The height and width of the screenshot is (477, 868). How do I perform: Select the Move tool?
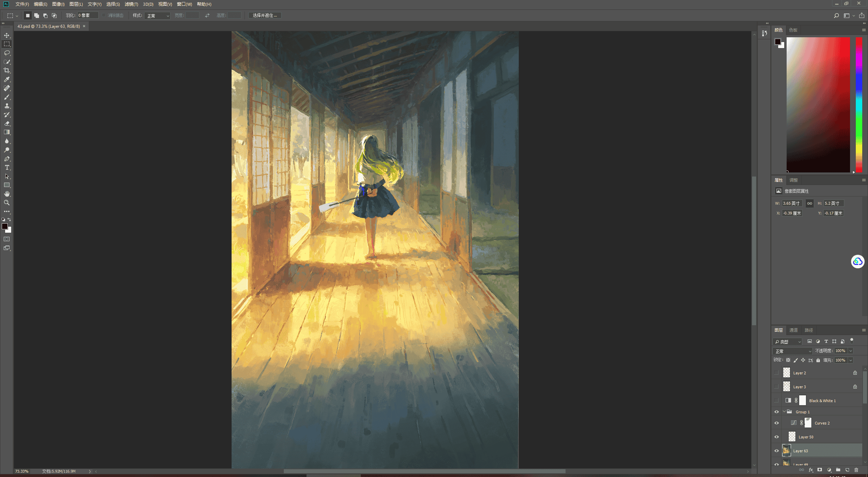pyautogui.click(x=7, y=35)
